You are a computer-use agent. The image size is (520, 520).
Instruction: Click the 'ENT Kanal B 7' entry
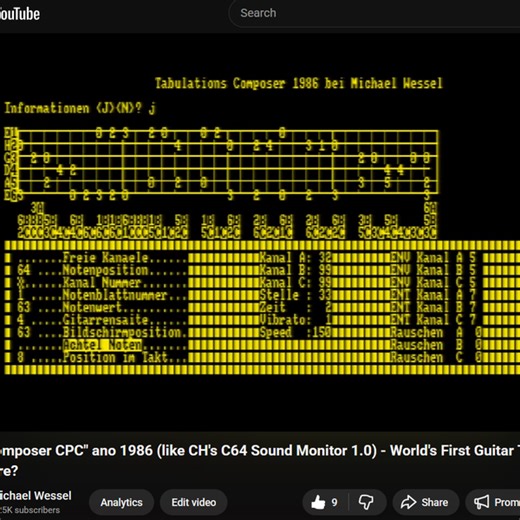click(x=433, y=308)
